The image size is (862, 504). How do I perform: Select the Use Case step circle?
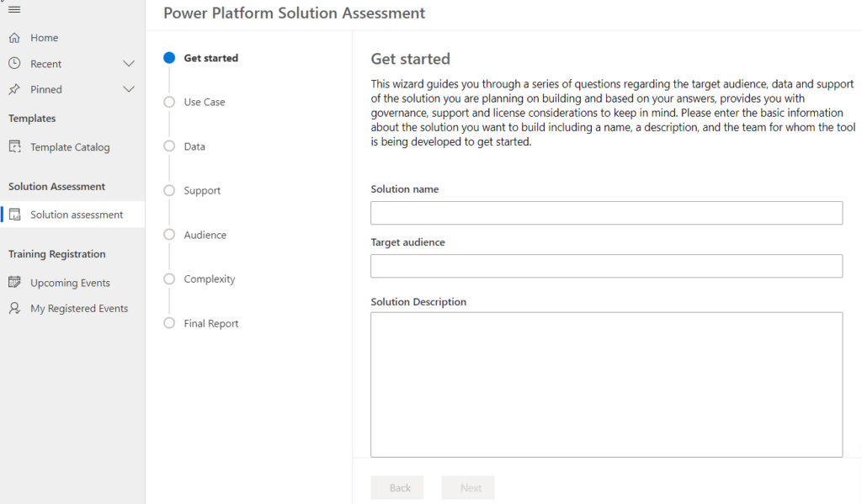coord(169,102)
